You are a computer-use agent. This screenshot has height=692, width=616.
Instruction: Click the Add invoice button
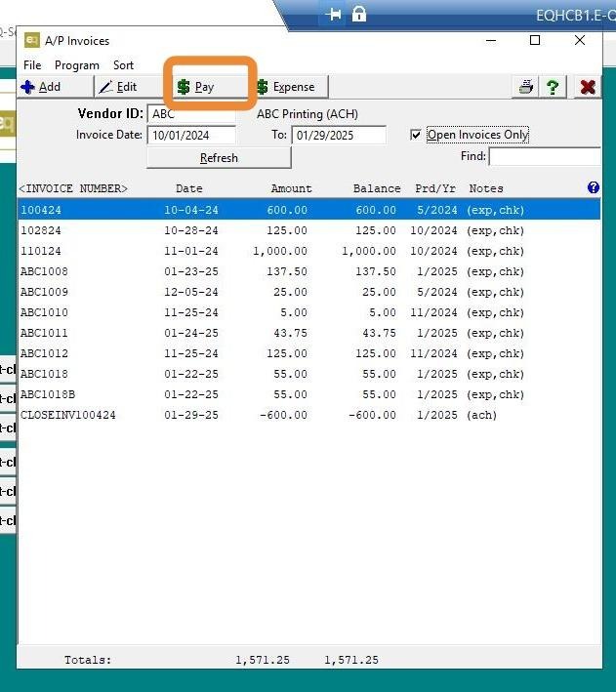[56, 87]
